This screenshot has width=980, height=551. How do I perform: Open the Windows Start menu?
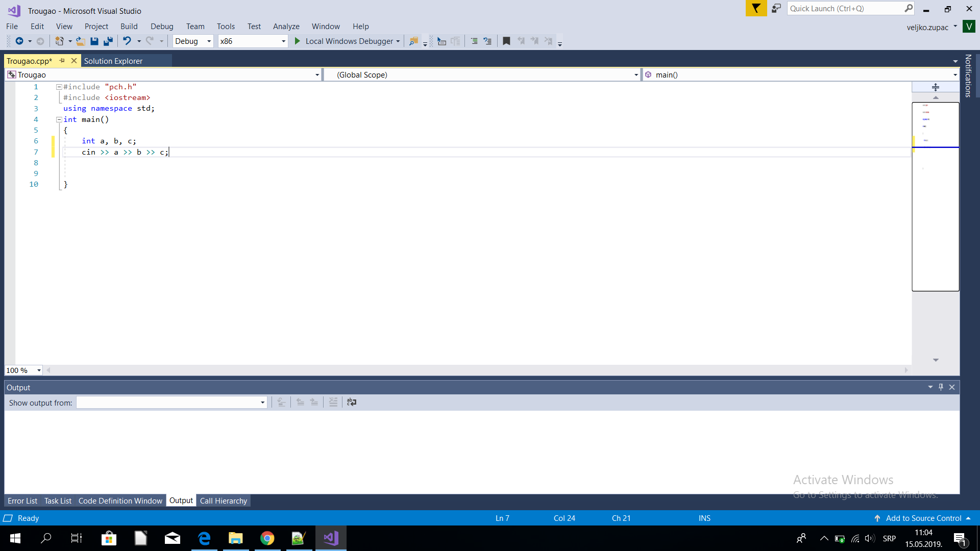(x=15, y=538)
